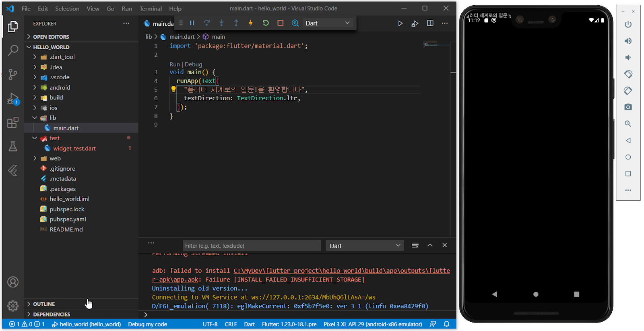Run the file with play icon
Image resolution: width=644 pixels, height=331 pixels.
[400, 23]
